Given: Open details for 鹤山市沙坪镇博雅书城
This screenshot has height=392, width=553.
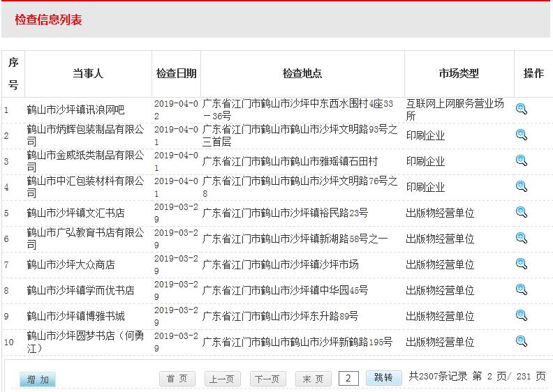Looking at the screenshot, I should pyautogui.click(x=521, y=315).
